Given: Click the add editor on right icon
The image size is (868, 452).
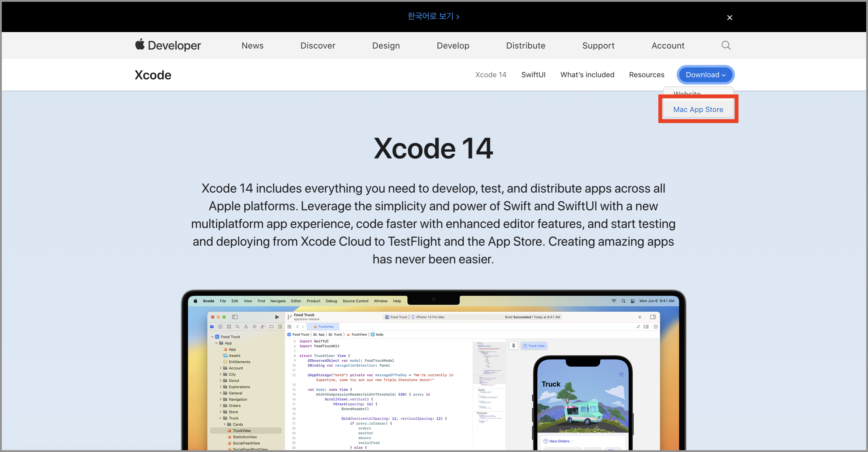Looking at the screenshot, I should [x=655, y=327].
